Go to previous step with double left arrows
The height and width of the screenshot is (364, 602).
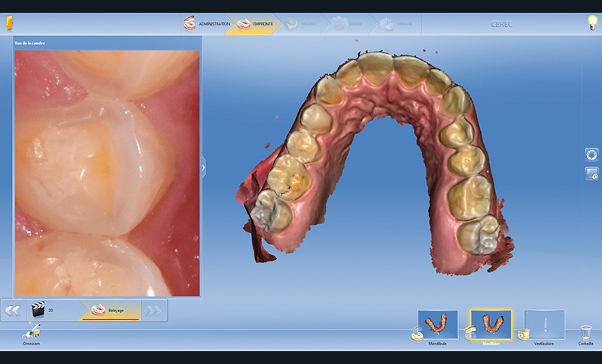pos(13,309)
